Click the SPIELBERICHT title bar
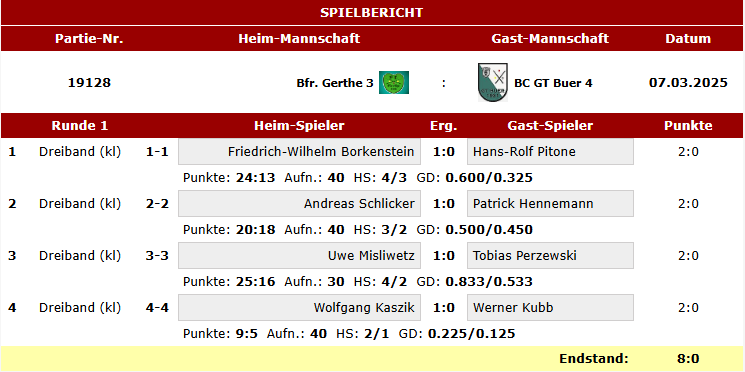This screenshot has height=372, width=745. tap(372, 13)
